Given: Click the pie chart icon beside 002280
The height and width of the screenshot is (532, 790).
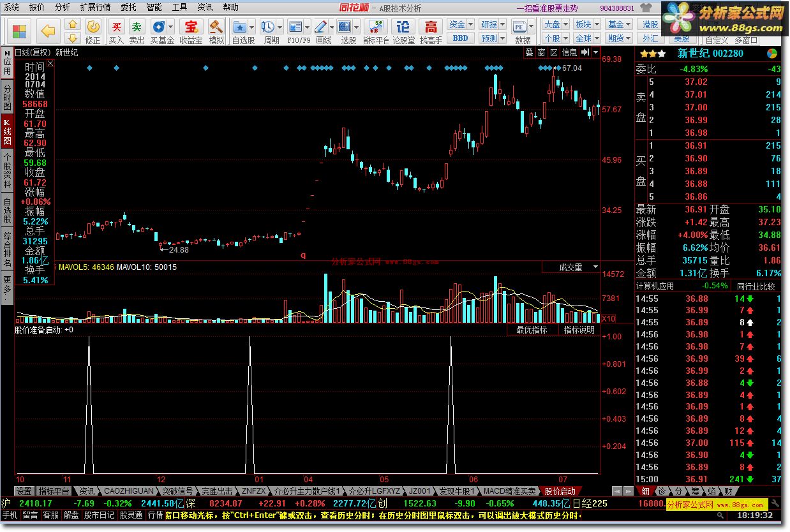Looking at the screenshot, I should pyautogui.click(x=771, y=54).
